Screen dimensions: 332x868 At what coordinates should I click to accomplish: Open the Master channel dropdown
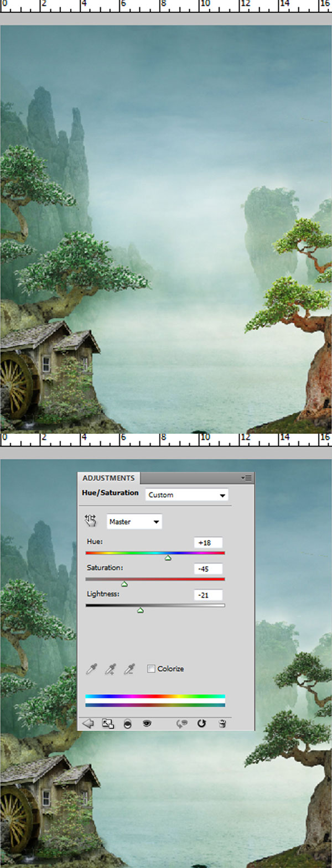click(x=134, y=521)
